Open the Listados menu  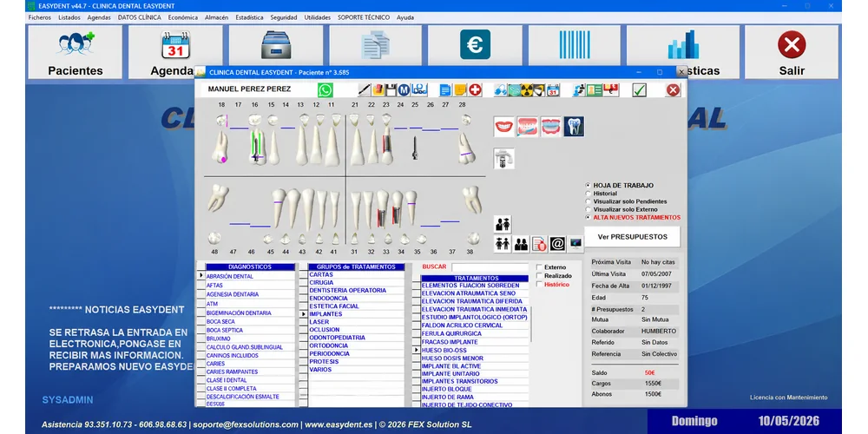point(69,17)
